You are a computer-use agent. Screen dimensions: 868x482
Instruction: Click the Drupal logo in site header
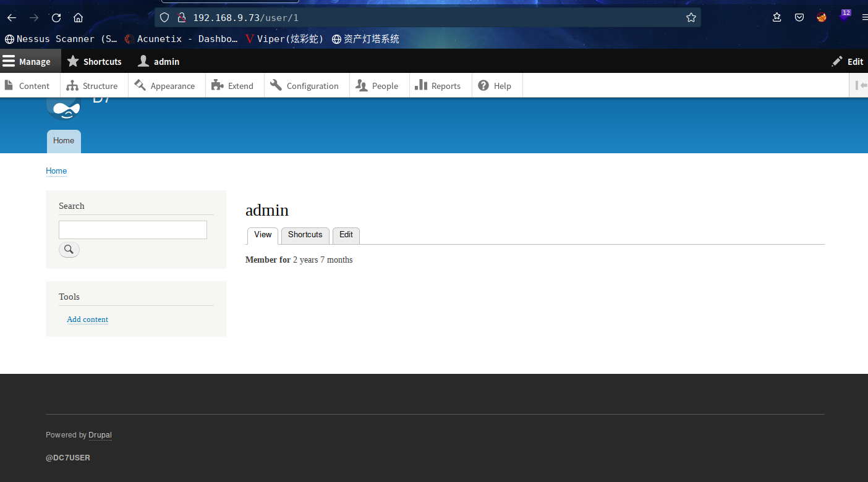point(64,108)
